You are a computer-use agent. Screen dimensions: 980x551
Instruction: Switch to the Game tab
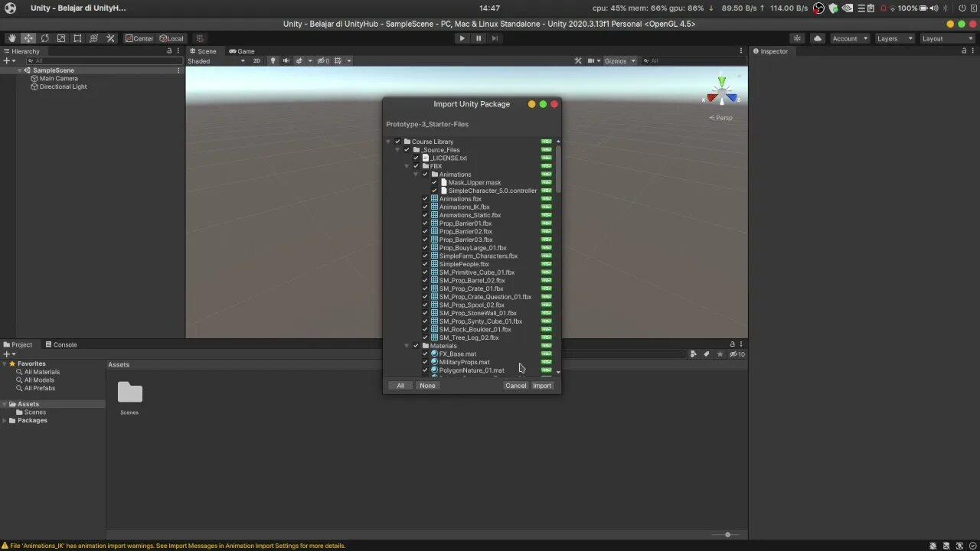pos(241,51)
